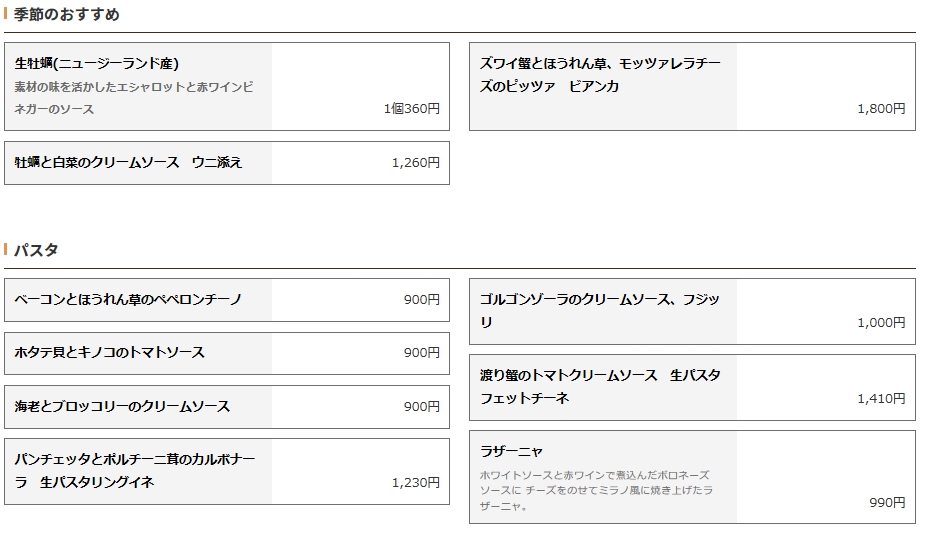This screenshot has height=547, width=929.
Task: Click the 1,800円 pizza price
Action: point(881,108)
